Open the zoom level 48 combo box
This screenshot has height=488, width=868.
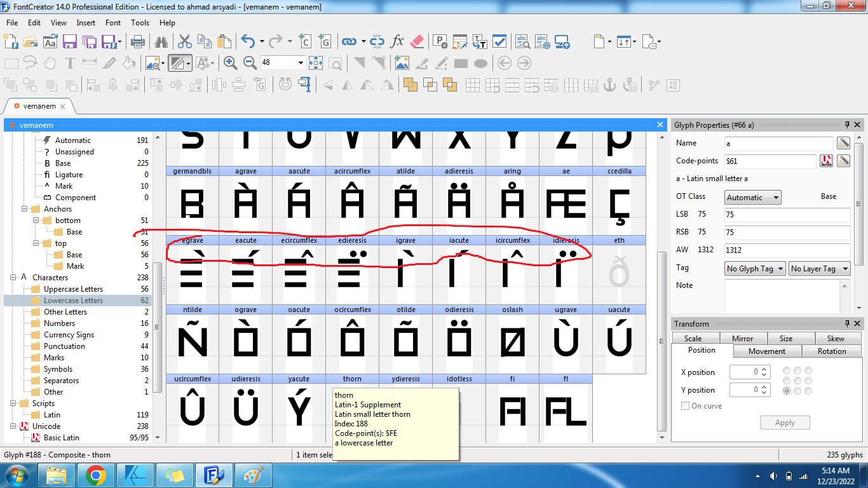[282, 62]
